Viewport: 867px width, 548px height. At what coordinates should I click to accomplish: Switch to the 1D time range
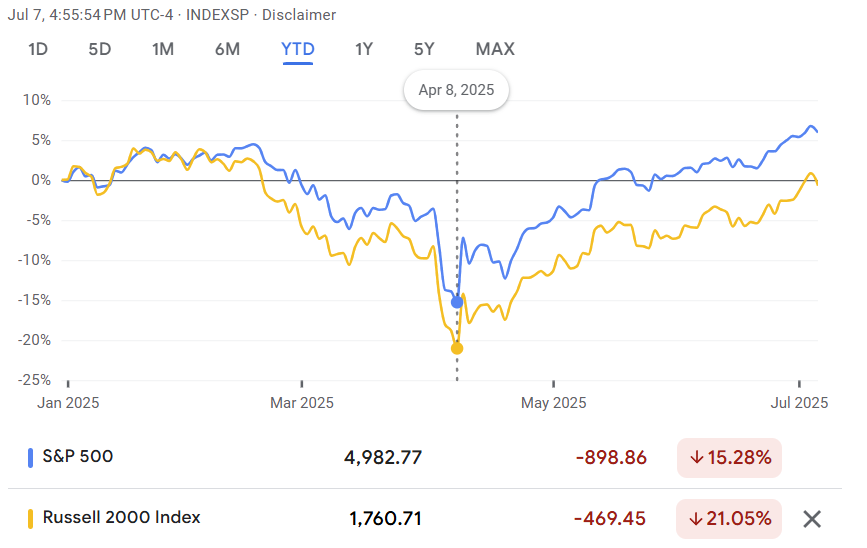[x=38, y=49]
